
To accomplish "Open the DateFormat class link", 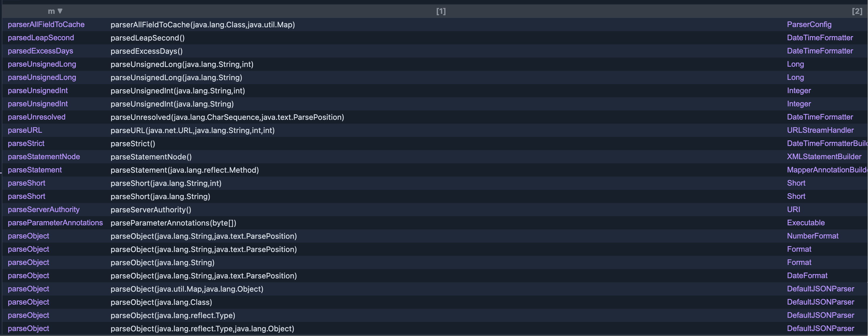I will (807, 275).
